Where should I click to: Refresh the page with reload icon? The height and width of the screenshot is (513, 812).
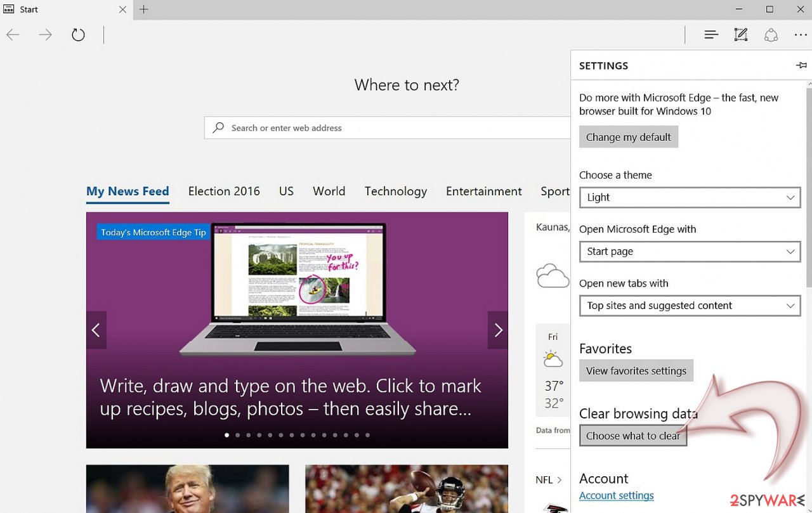pyautogui.click(x=78, y=35)
